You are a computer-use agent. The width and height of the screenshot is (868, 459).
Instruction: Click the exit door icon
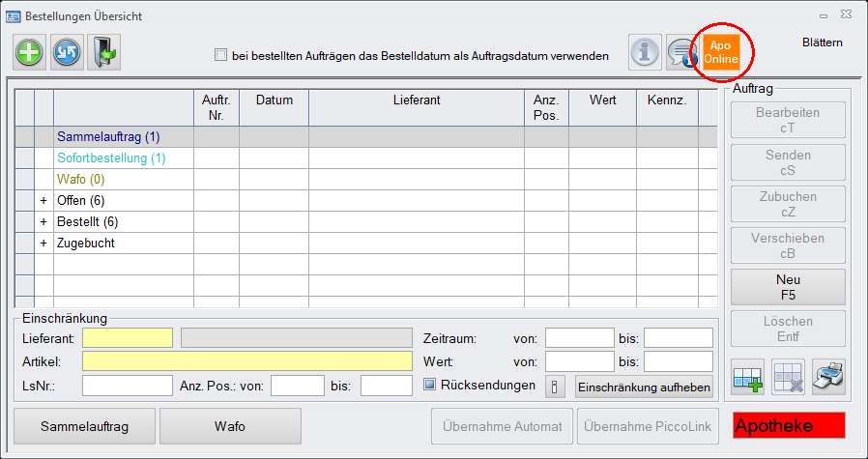click(x=103, y=52)
